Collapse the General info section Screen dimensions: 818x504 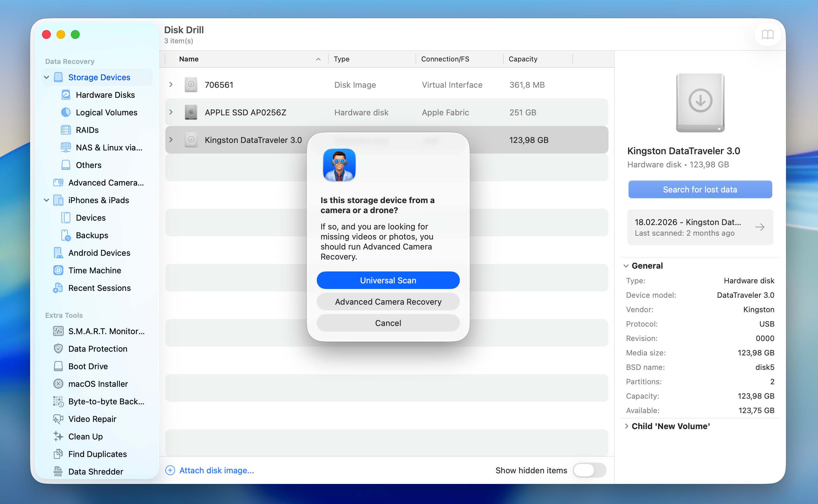626,266
